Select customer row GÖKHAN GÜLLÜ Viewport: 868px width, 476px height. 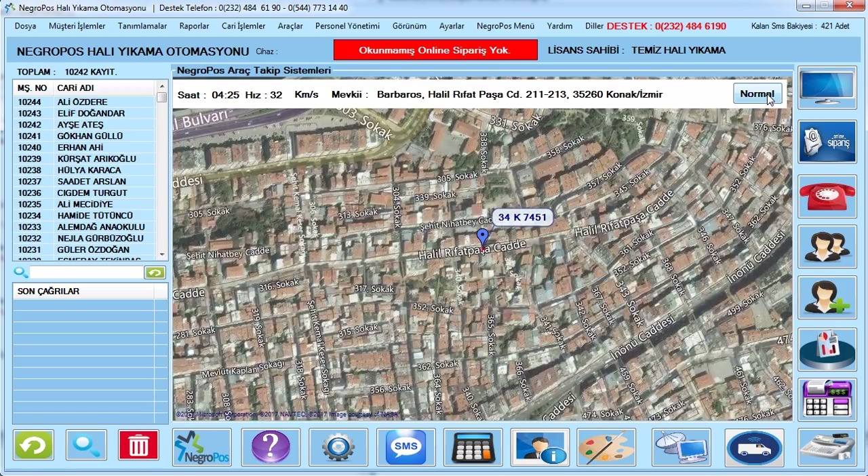(84, 136)
